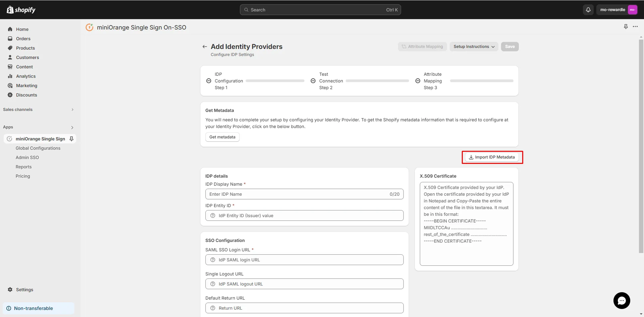The height and width of the screenshot is (317, 644).
Task: Open the support chat bubble
Action: [622, 301]
